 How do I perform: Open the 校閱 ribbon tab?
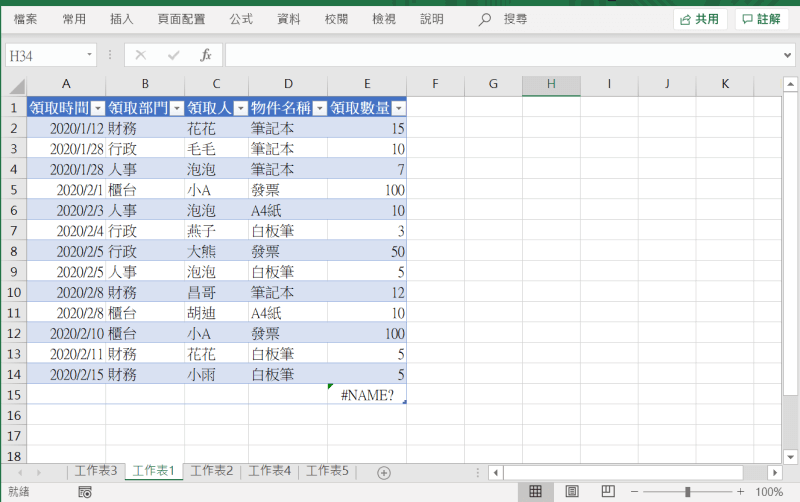[336, 19]
